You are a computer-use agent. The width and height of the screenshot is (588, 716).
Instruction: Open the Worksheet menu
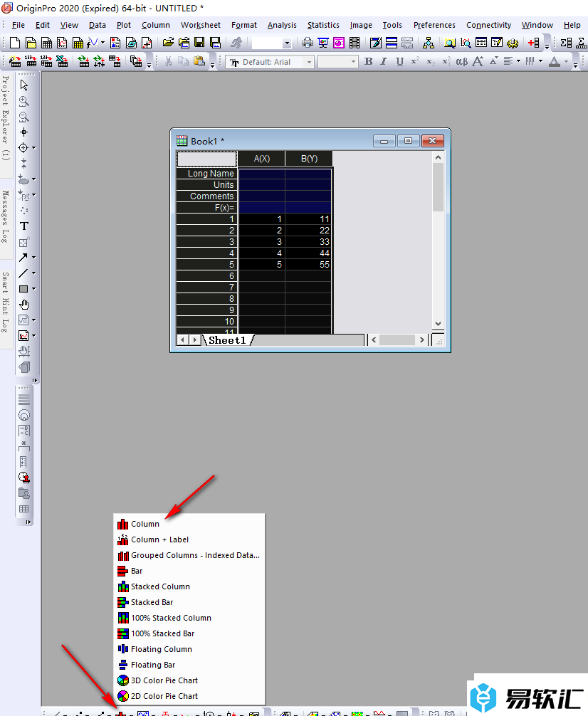pyautogui.click(x=201, y=25)
